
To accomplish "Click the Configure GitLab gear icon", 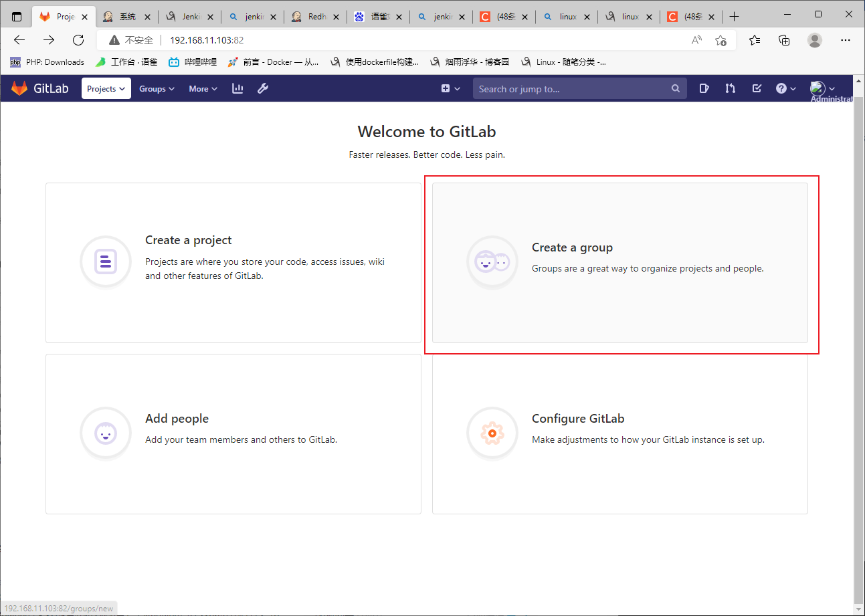I will click(x=492, y=433).
